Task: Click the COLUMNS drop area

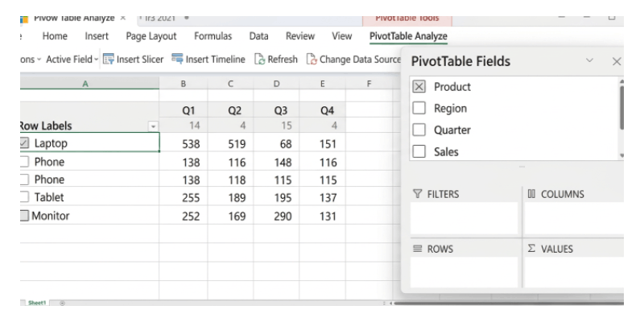Action: pos(574,217)
